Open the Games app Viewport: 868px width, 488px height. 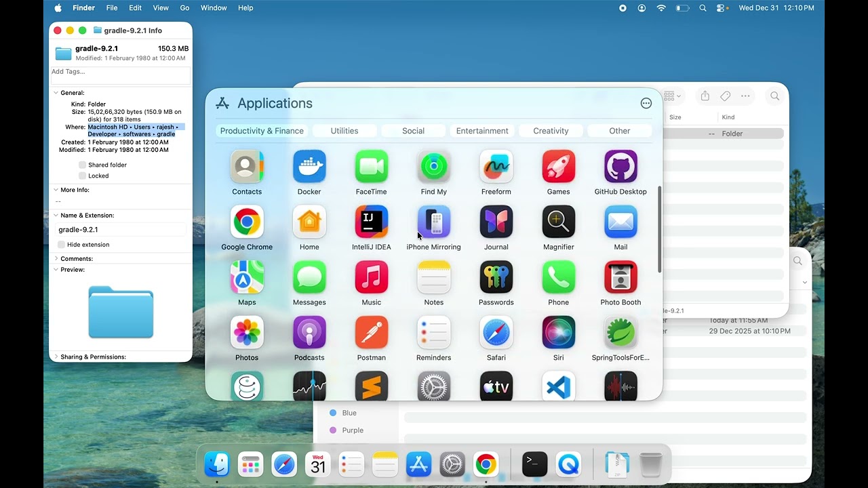click(x=559, y=167)
